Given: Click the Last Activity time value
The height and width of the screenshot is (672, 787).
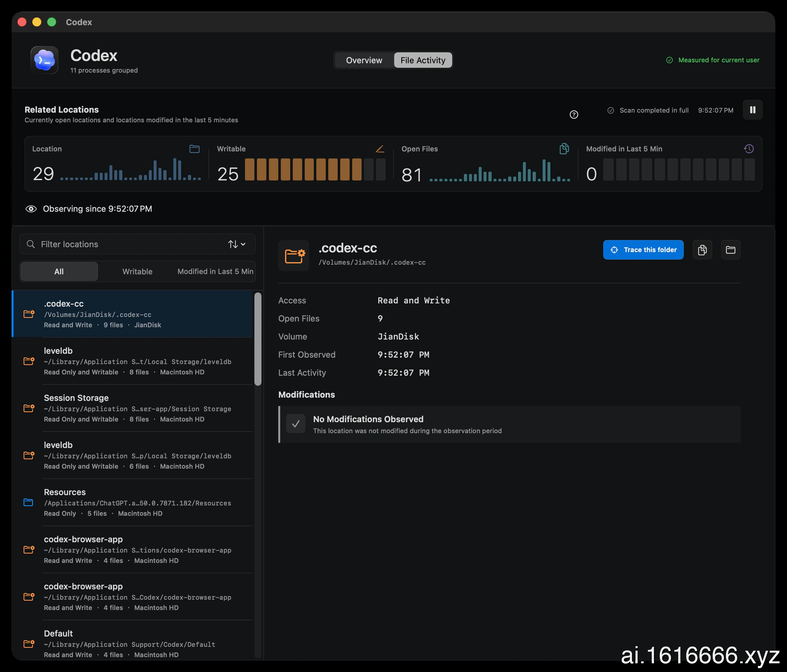Looking at the screenshot, I should pos(404,373).
